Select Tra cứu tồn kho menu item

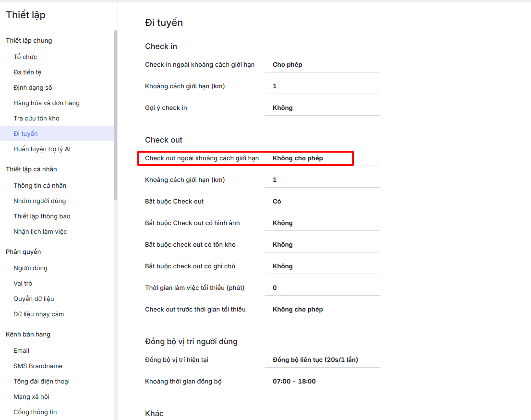[36, 118]
